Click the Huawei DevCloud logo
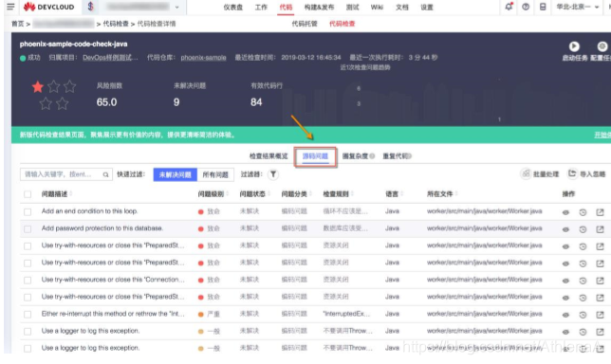The image size is (611, 364). [x=48, y=7]
